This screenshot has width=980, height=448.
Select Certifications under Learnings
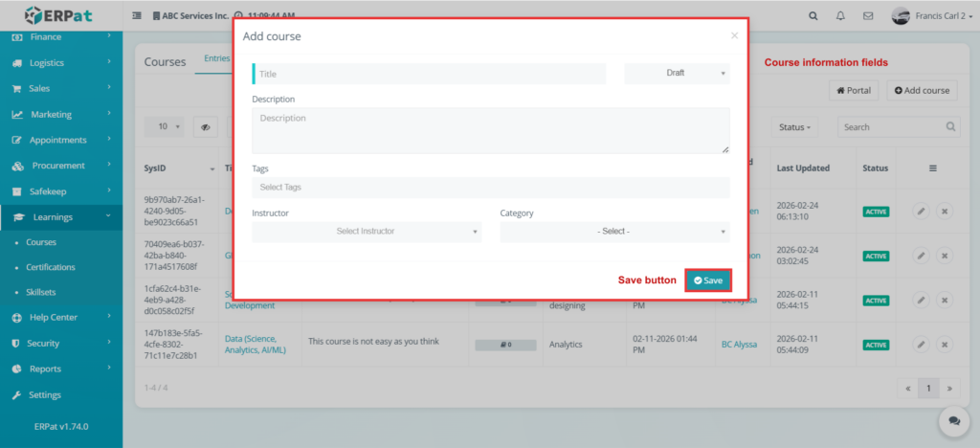point(51,267)
